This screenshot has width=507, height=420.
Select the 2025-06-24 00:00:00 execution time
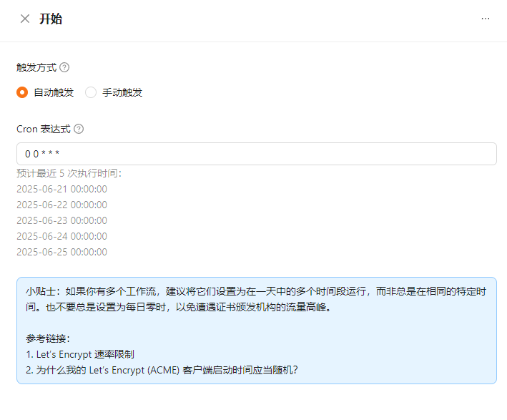(x=61, y=236)
